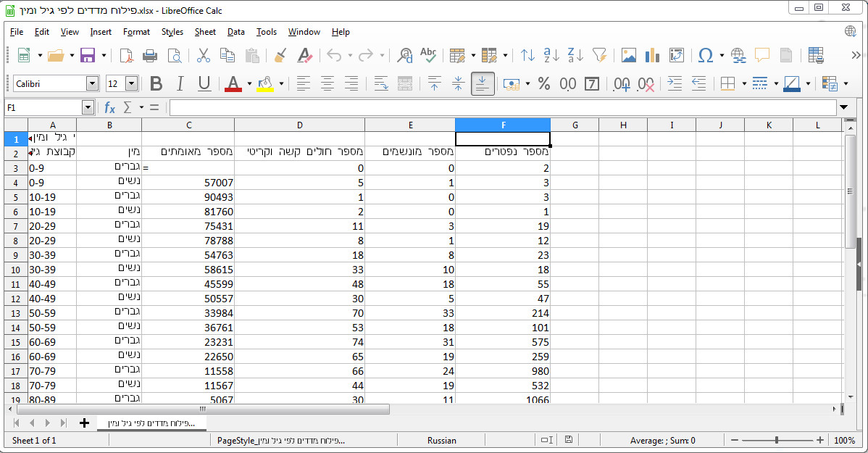
Task: Toggle Bold formatting
Action: [x=156, y=84]
